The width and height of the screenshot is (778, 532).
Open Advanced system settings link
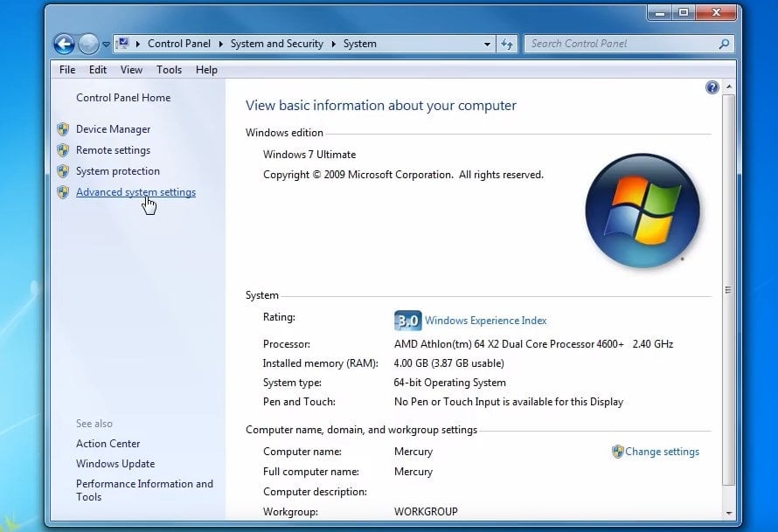pos(136,192)
